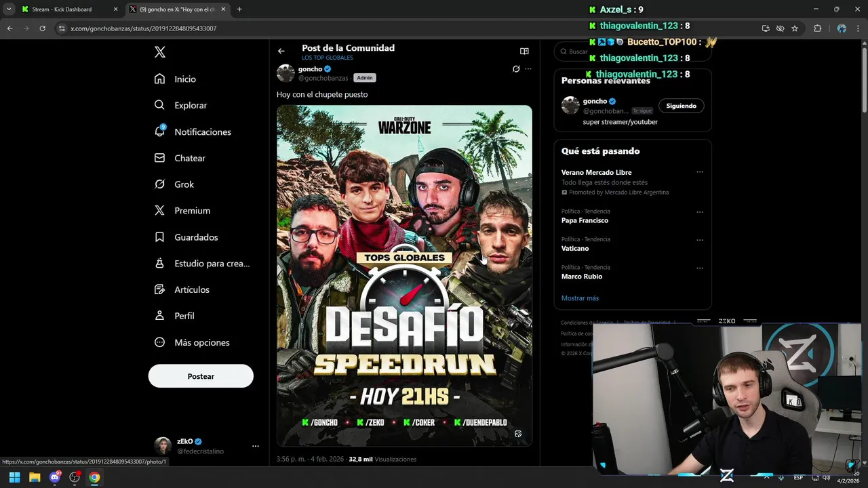868x488 pixels.
Task: Click the Postear button
Action: pyautogui.click(x=201, y=376)
